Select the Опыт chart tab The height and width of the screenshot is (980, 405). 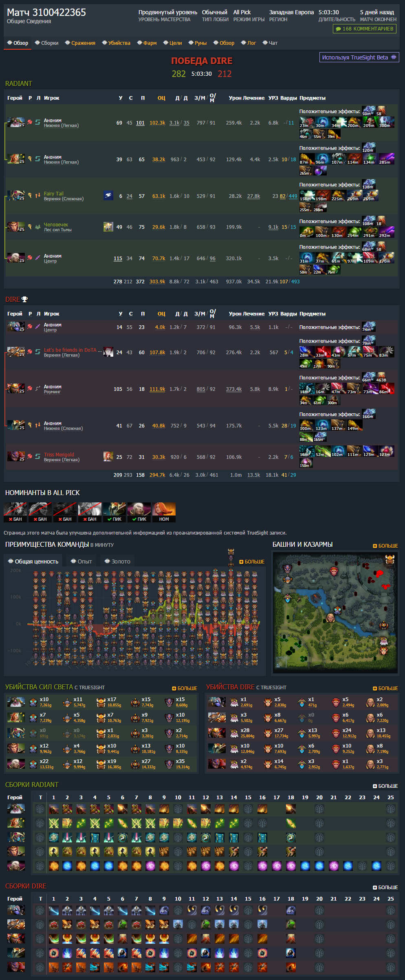click(81, 561)
